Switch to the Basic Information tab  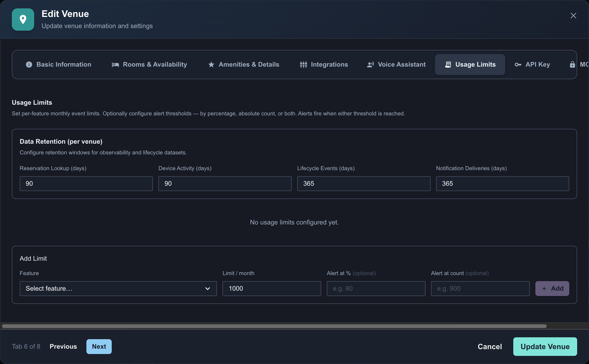(x=59, y=65)
